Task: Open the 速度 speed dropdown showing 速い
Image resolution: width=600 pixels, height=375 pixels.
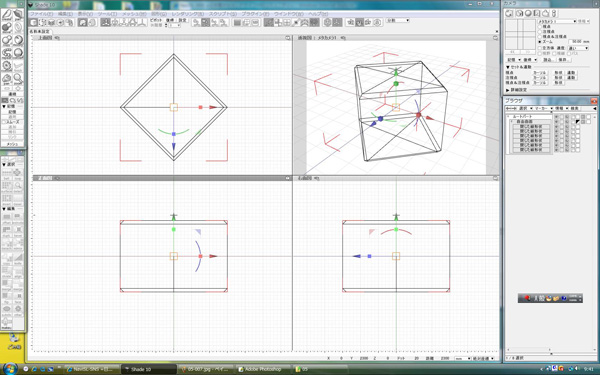Action: (578, 48)
